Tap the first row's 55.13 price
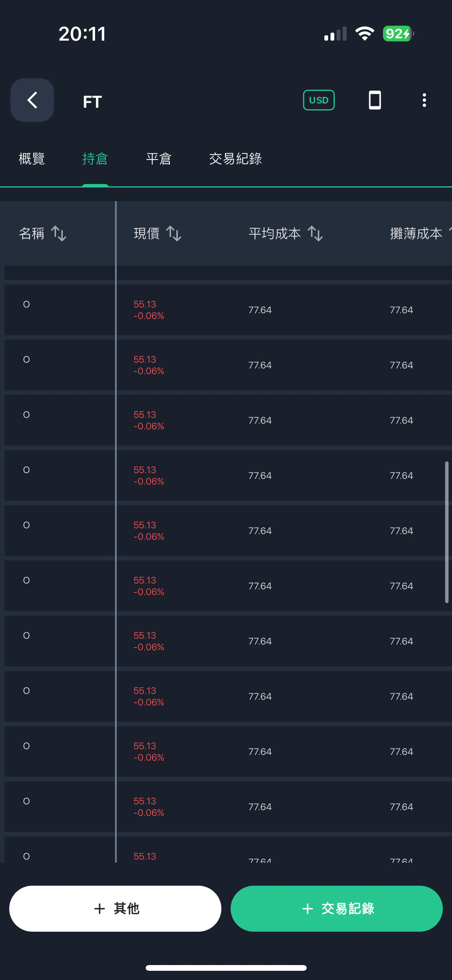Viewport: 452px width, 980px height. pos(145,304)
